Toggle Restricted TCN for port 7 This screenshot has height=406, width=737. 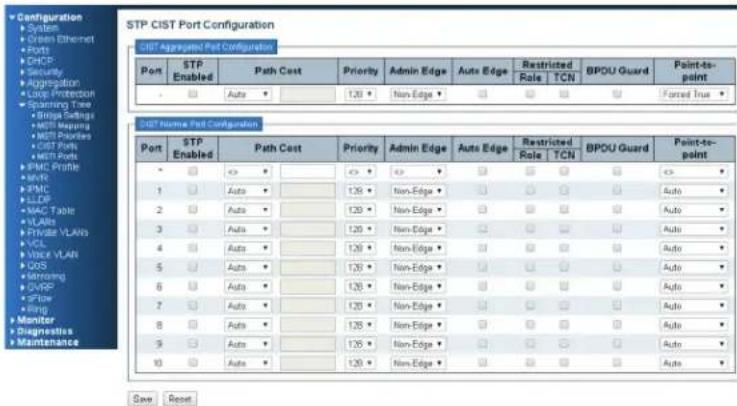[x=564, y=305]
